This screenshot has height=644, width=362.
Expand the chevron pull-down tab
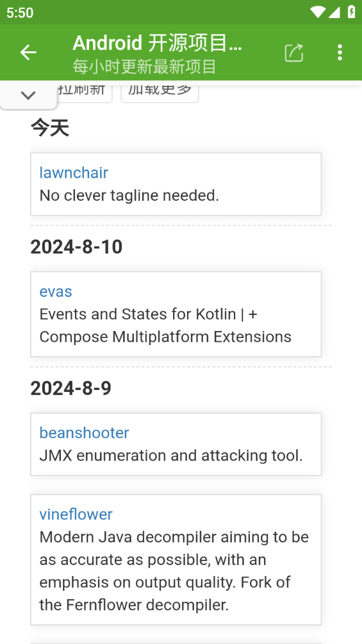pyautogui.click(x=28, y=96)
